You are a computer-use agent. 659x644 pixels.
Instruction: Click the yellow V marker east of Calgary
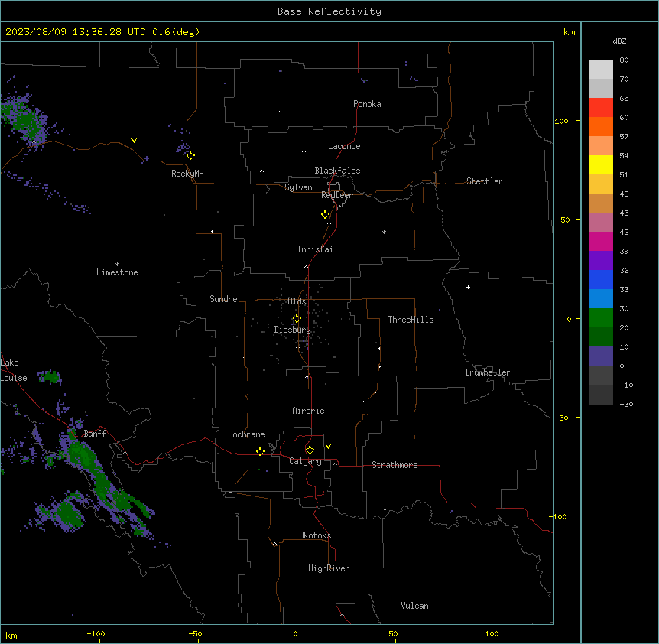click(328, 447)
